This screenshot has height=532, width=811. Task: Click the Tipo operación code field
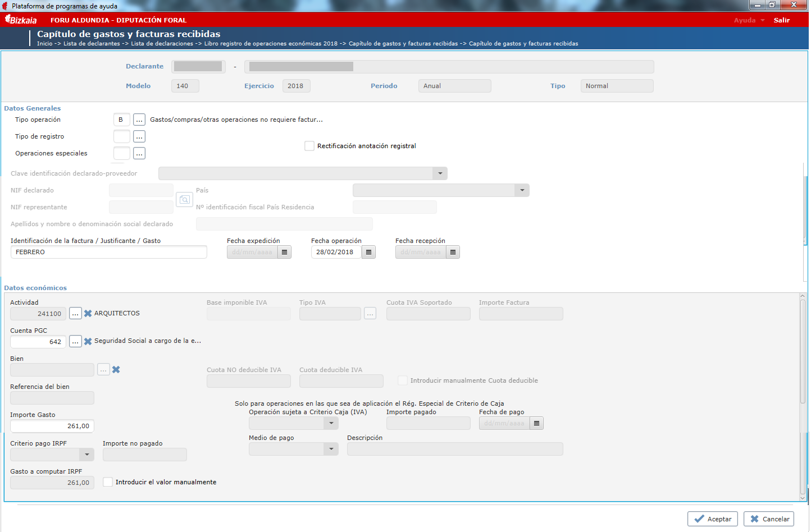pyautogui.click(x=122, y=120)
